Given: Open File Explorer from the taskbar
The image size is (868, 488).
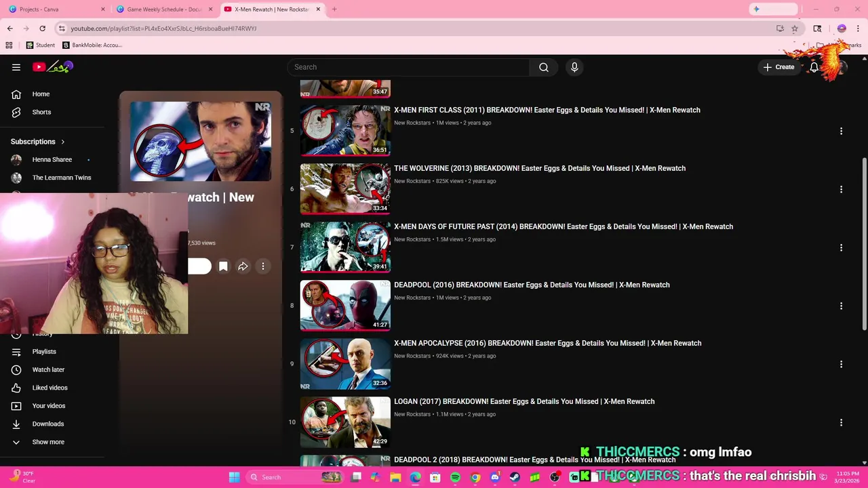Looking at the screenshot, I should click(x=395, y=477).
